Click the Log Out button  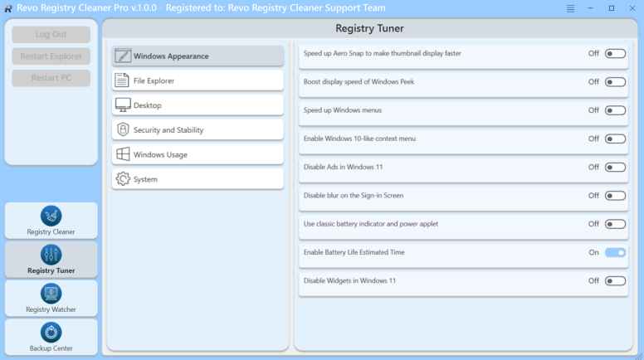[x=51, y=35]
